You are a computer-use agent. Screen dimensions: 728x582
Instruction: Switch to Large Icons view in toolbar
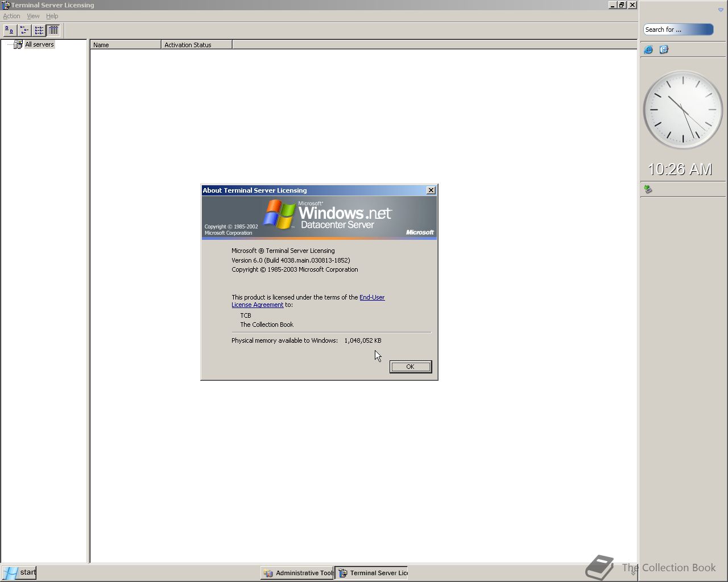pos(10,30)
